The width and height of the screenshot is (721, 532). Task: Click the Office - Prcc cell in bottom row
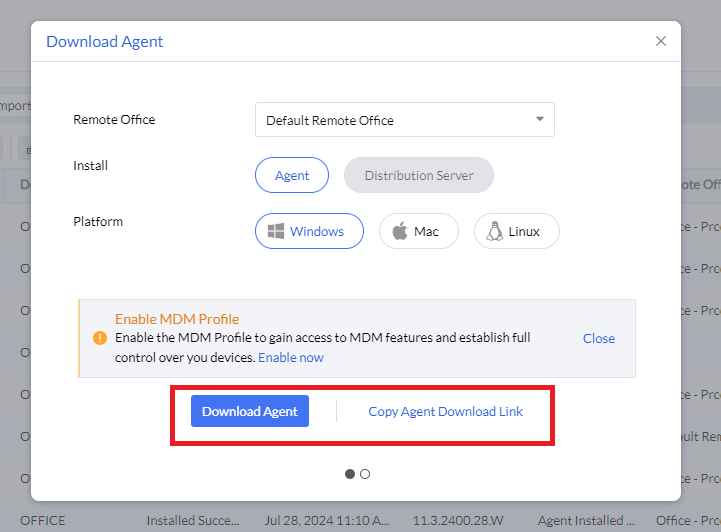[688, 520]
